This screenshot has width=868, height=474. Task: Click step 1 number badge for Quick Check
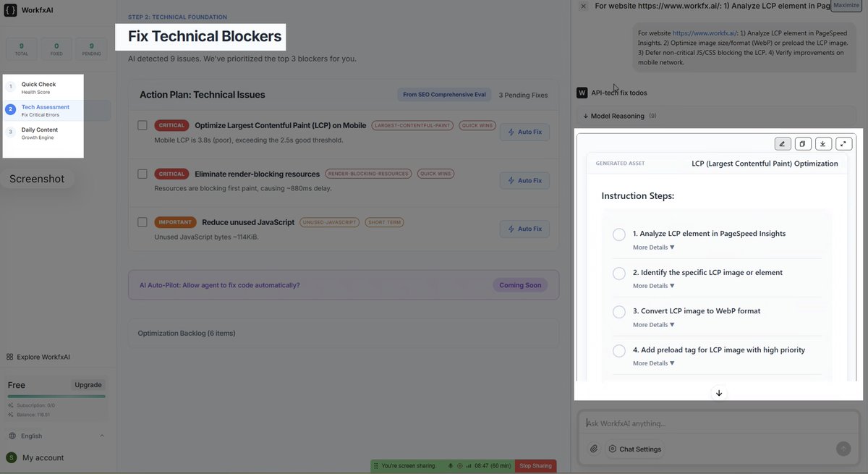click(10, 87)
